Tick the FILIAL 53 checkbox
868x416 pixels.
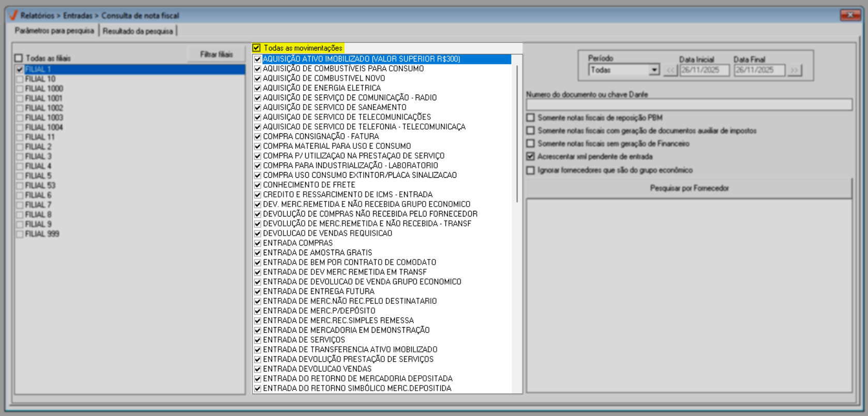[x=20, y=186]
